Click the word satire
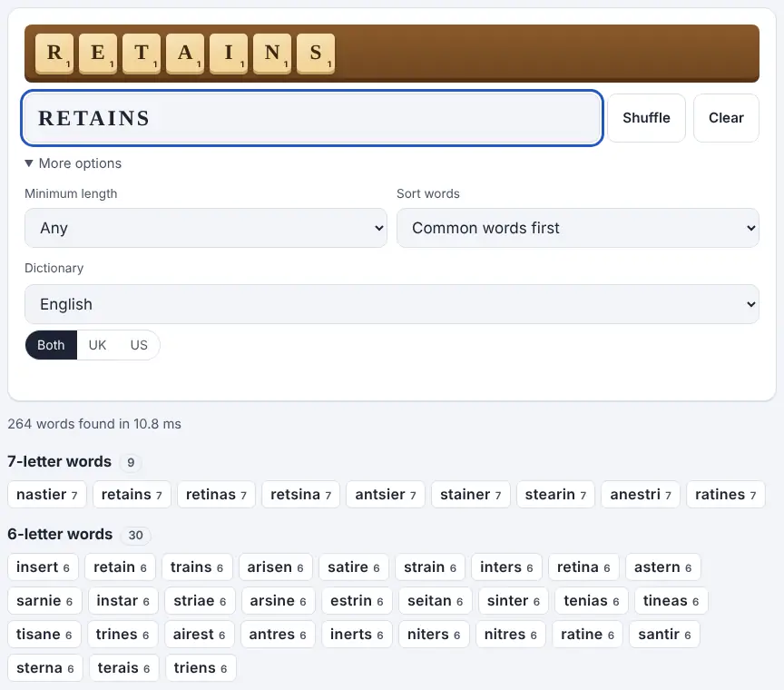The height and width of the screenshot is (690, 784). (354, 567)
